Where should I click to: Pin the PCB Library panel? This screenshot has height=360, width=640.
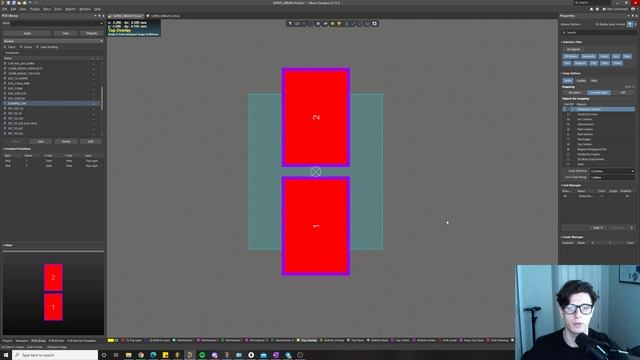click(x=99, y=16)
